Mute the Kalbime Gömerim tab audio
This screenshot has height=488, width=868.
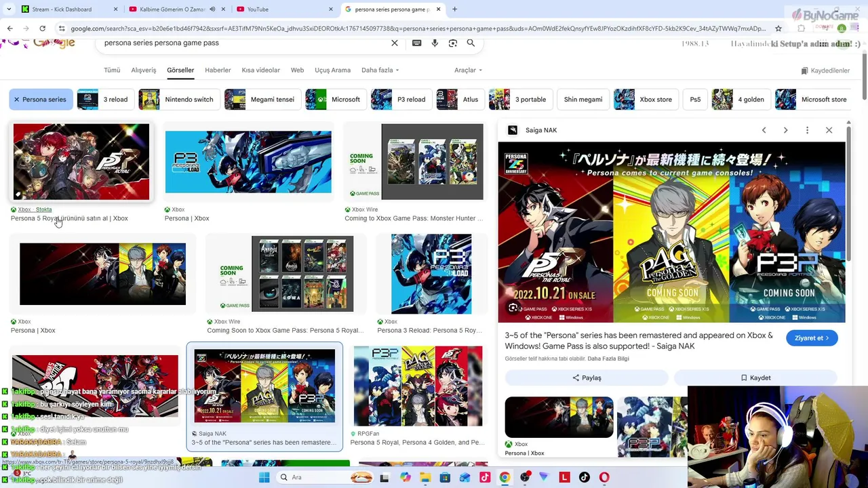coord(212,9)
